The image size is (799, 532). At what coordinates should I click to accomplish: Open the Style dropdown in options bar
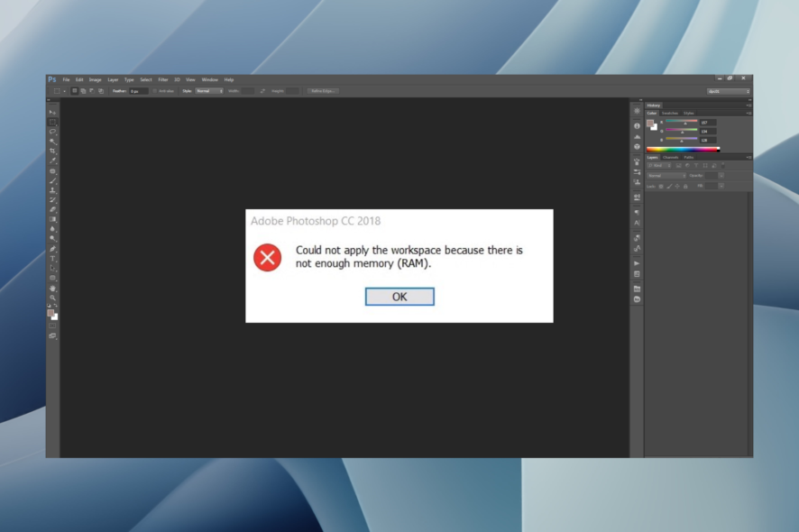click(209, 91)
